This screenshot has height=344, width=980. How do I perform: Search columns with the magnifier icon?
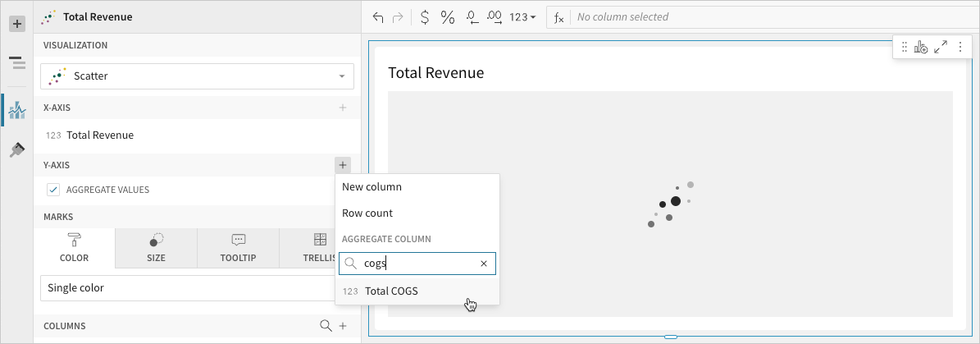(326, 326)
